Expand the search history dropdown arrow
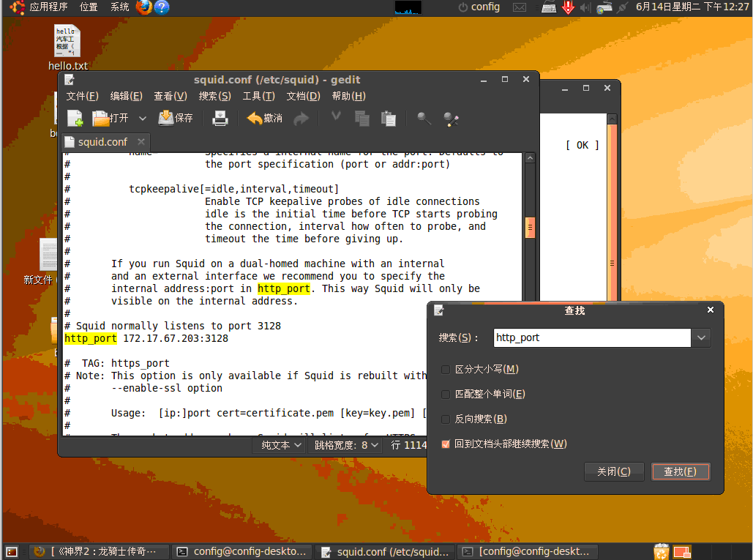 click(x=701, y=337)
